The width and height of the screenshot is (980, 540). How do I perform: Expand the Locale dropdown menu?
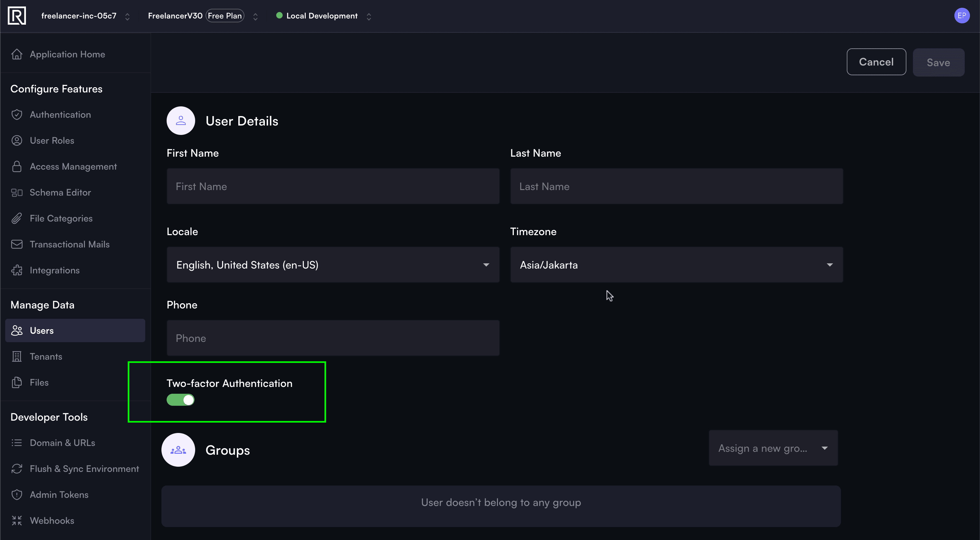click(486, 265)
